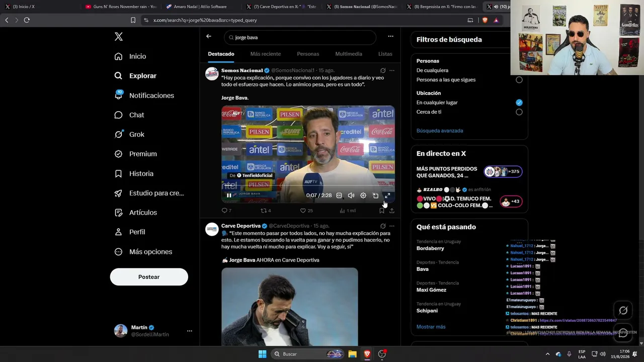Open Carve Deportiva profile avatar
Image resolution: width=644 pixels, height=362 pixels.
pos(212,229)
